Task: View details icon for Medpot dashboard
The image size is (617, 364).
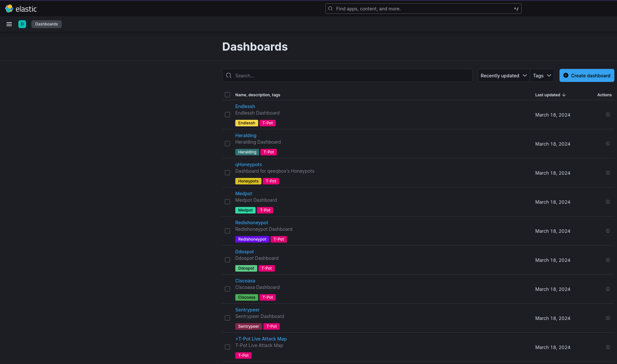Action: coord(608,202)
